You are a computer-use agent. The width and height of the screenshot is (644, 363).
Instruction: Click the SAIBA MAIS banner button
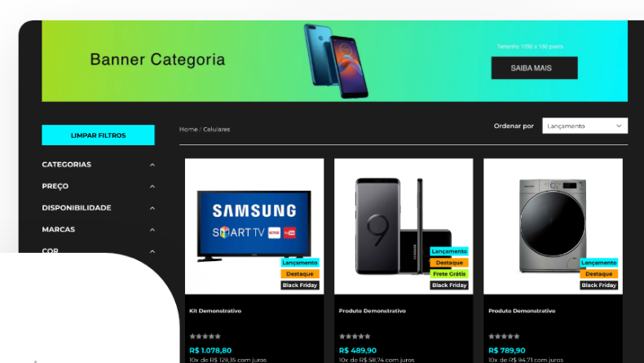coord(534,68)
